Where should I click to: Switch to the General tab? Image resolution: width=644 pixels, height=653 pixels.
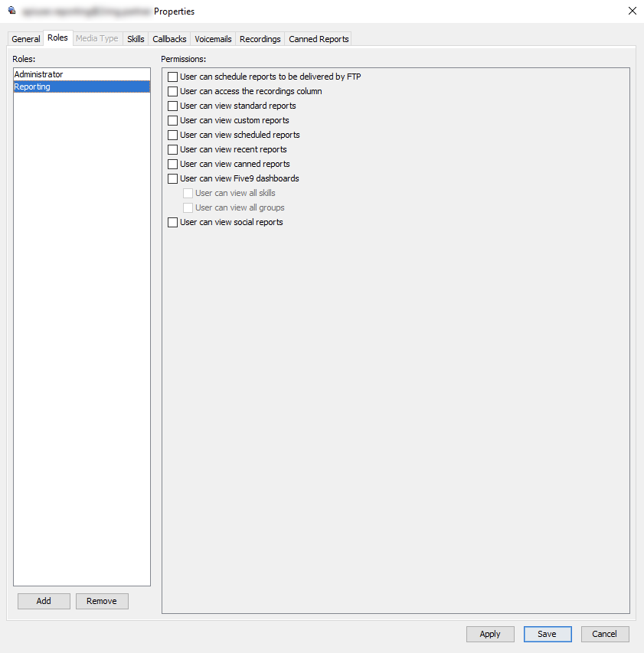(x=25, y=38)
